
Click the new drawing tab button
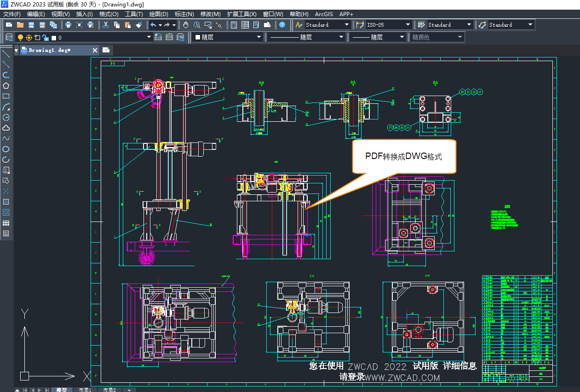pyautogui.click(x=106, y=50)
